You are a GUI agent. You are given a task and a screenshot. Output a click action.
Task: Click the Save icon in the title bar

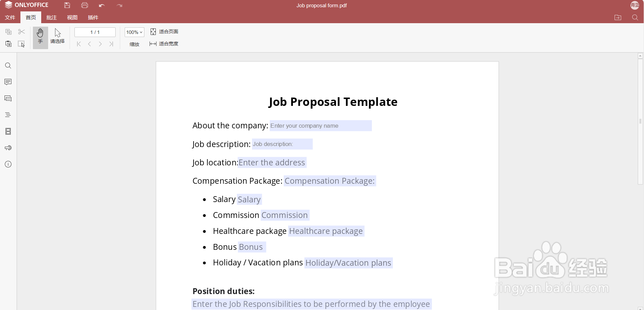pyautogui.click(x=67, y=5)
